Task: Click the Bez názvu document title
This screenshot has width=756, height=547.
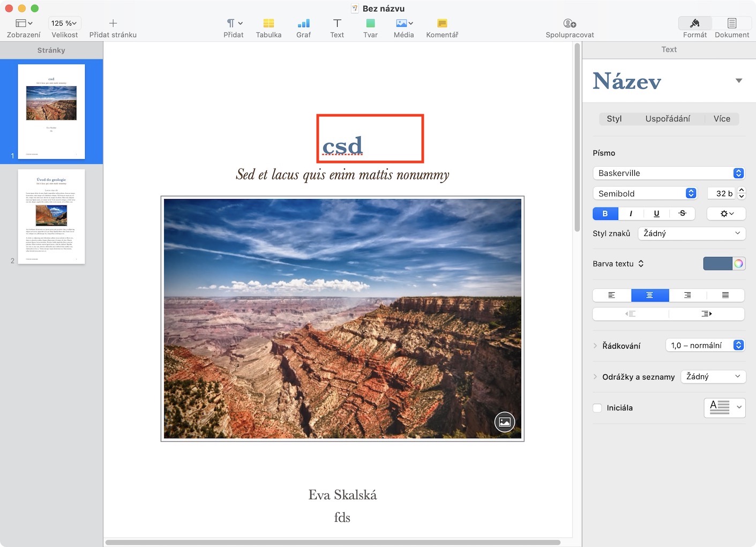Action: [x=383, y=9]
